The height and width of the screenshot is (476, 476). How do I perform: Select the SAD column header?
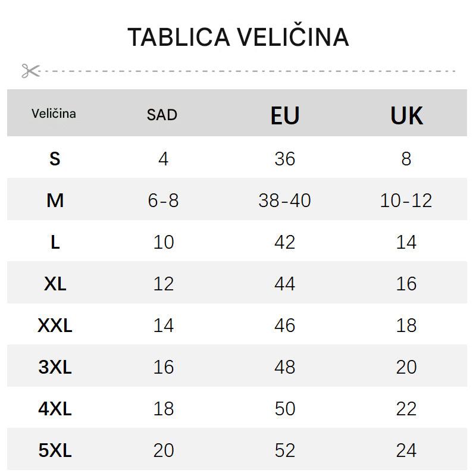point(162,115)
